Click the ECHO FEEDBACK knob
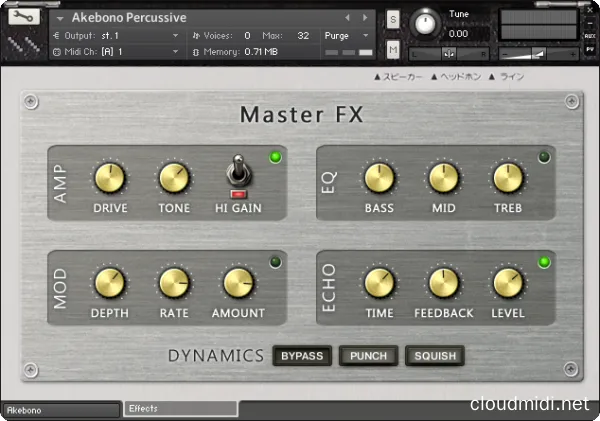This screenshot has width=600, height=421. pyautogui.click(x=443, y=283)
